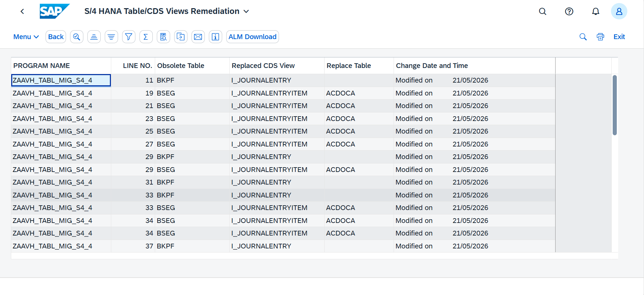Sort in ascending order
Viewport: 644px width, 295px height.
tap(94, 37)
